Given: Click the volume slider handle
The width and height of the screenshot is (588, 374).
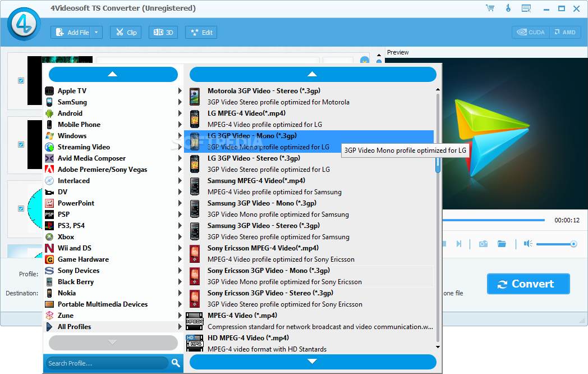Looking at the screenshot, I should pos(573,244).
